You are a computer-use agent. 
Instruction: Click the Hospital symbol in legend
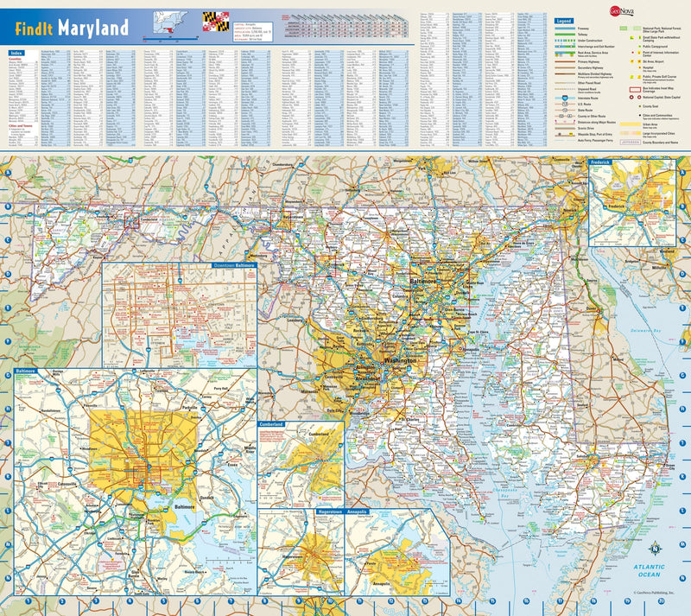click(x=639, y=67)
